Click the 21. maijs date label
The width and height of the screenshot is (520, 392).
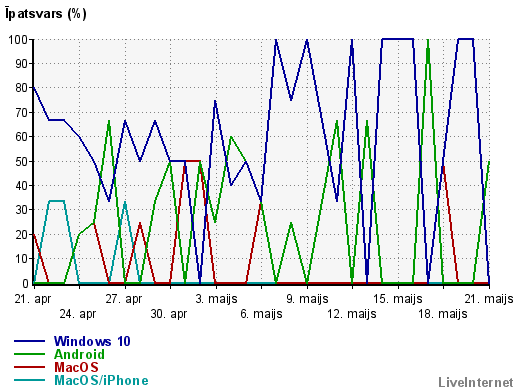tap(489, 299)
